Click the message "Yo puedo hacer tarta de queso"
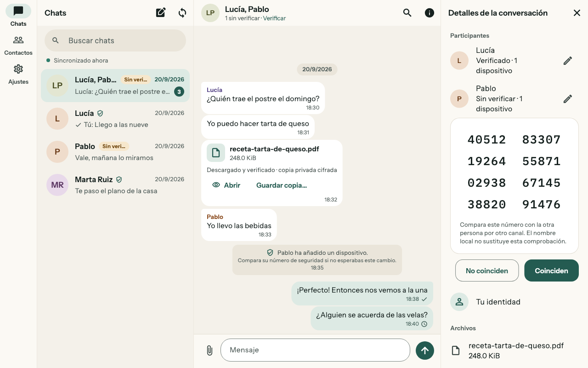 click(x=258, y=126)
